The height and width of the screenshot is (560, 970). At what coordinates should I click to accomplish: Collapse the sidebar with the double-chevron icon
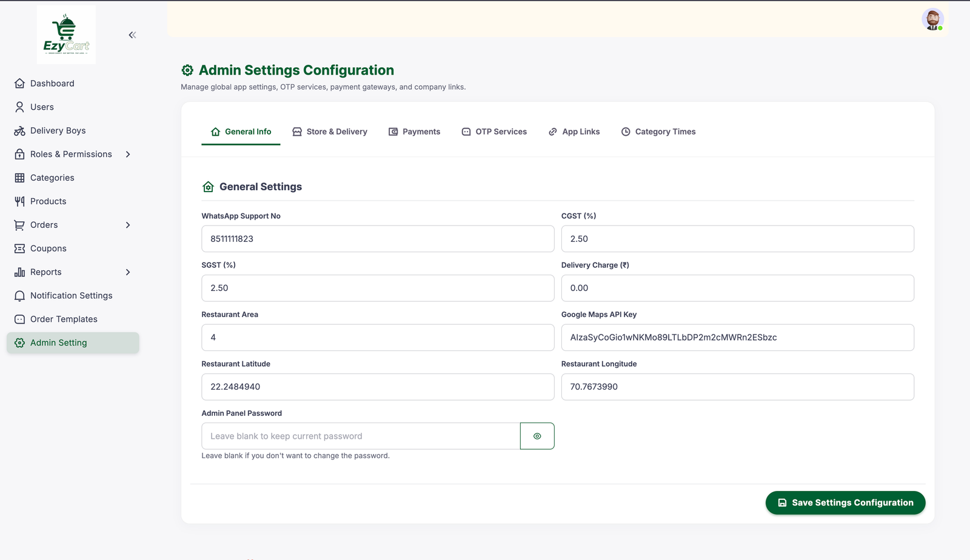pyautogui.click(x=132, y=35)
